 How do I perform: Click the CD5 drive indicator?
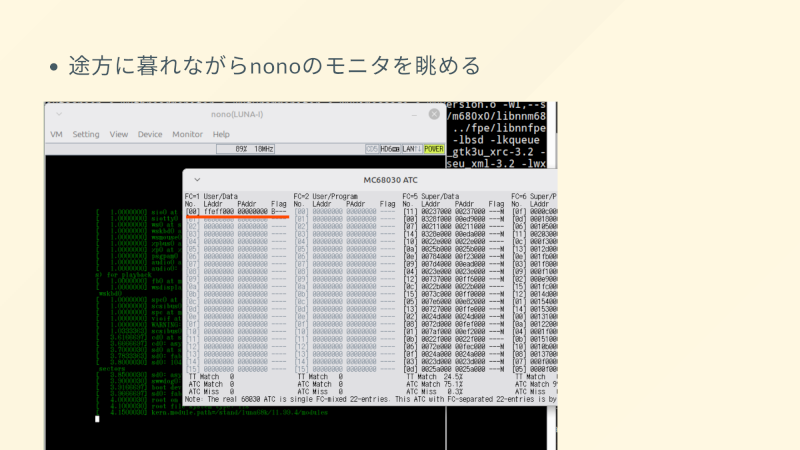pos(372,149)
